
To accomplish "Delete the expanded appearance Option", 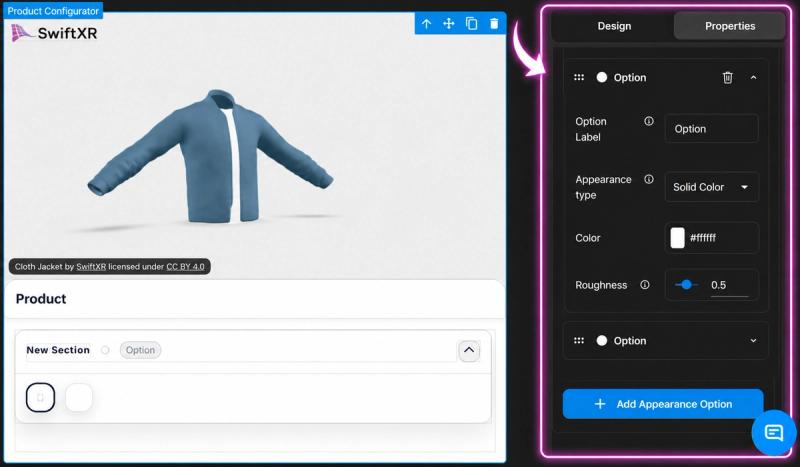I will pos(728,78).
